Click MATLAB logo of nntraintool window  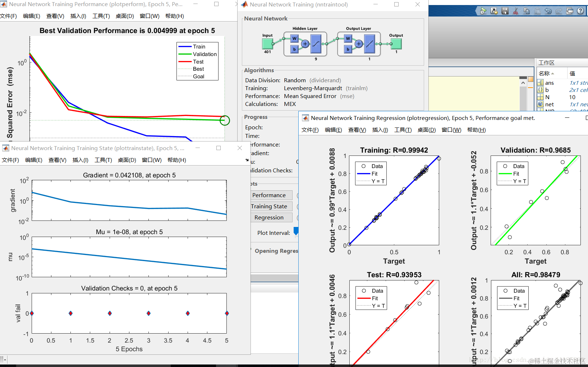pos(244,4)
